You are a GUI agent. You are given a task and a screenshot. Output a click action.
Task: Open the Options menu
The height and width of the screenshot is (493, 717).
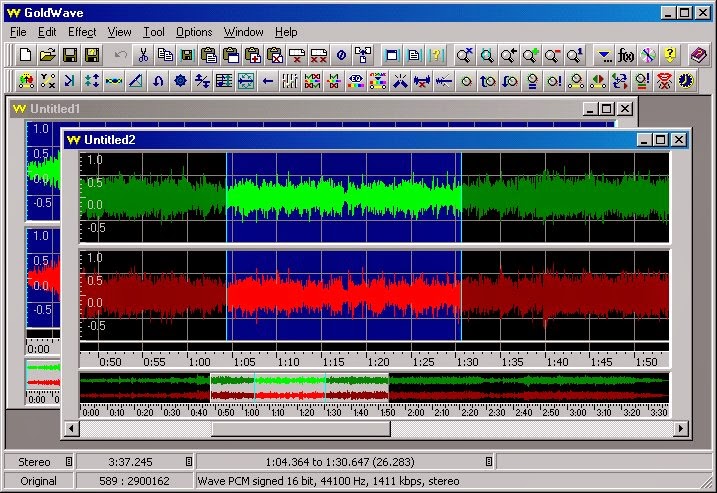coord(194,32)
